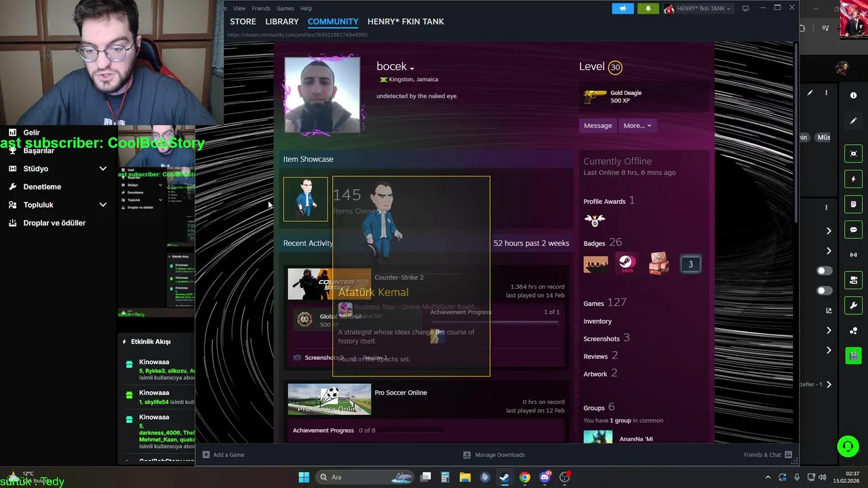Open the Badges 26 link
The image size is (868, 488).
tap(603, 243)
